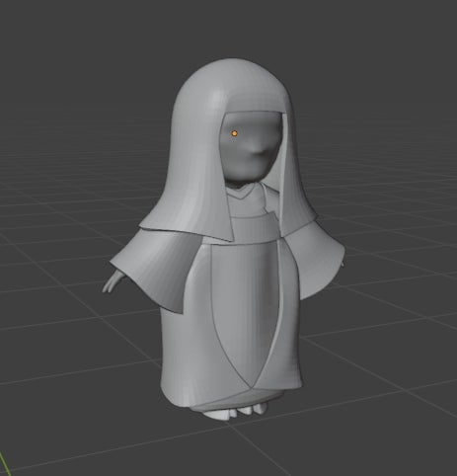Click the toes under the robe
The height and width of the screenshot is (476, 457).
[x=235, y=412]
